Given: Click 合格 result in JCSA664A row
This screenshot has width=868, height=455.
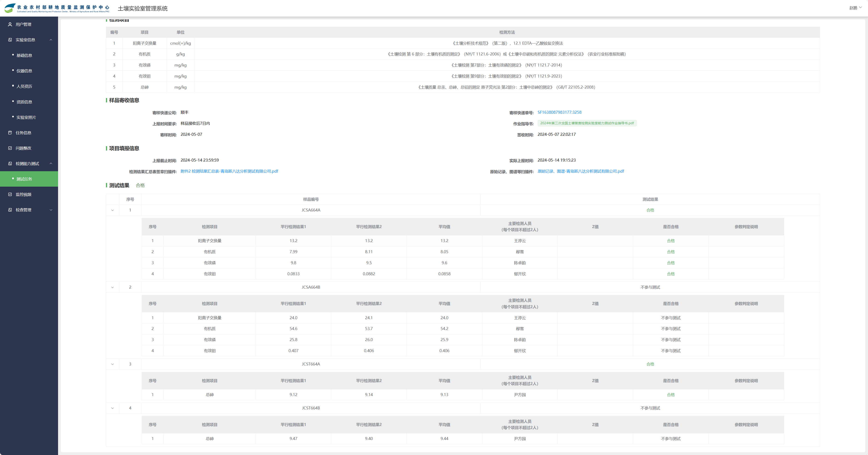Looking at the screenshot, I should pos(650,210).
